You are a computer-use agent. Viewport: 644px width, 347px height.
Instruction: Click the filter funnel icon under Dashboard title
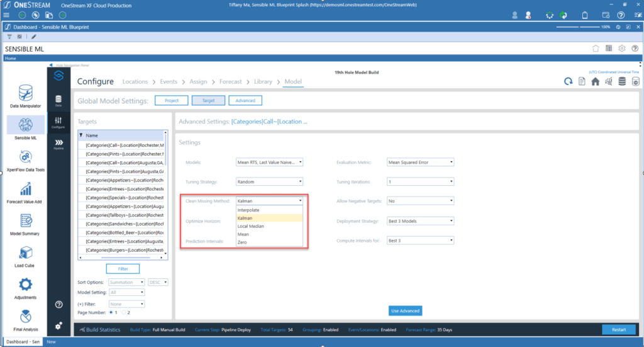tap(9, 37)
